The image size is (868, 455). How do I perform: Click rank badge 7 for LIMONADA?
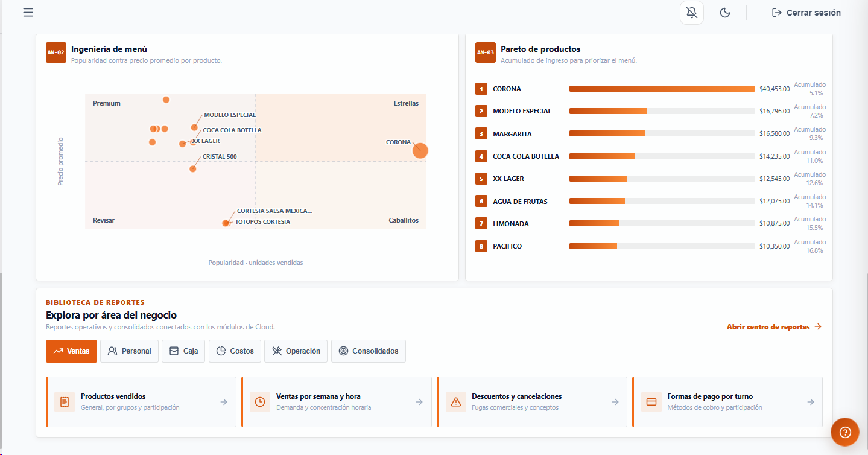pos(481,224)
